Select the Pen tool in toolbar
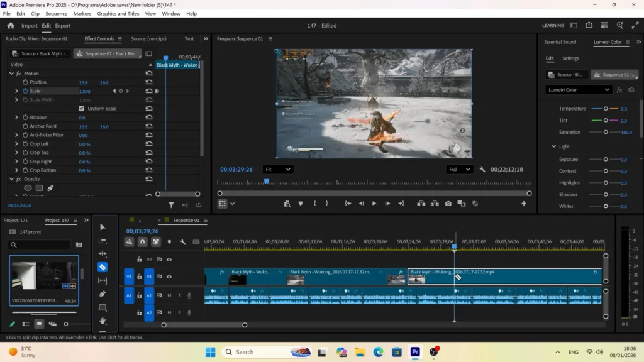Viewport: 644px width, 362px height. [x=103, y=294]
